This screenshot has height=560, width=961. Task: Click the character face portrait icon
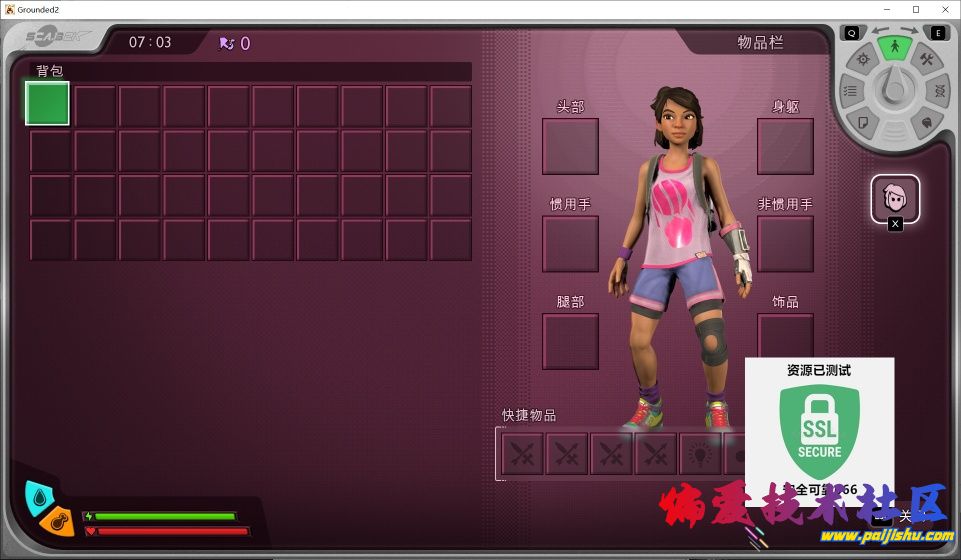pyautogui.click(x=894, y=198)
